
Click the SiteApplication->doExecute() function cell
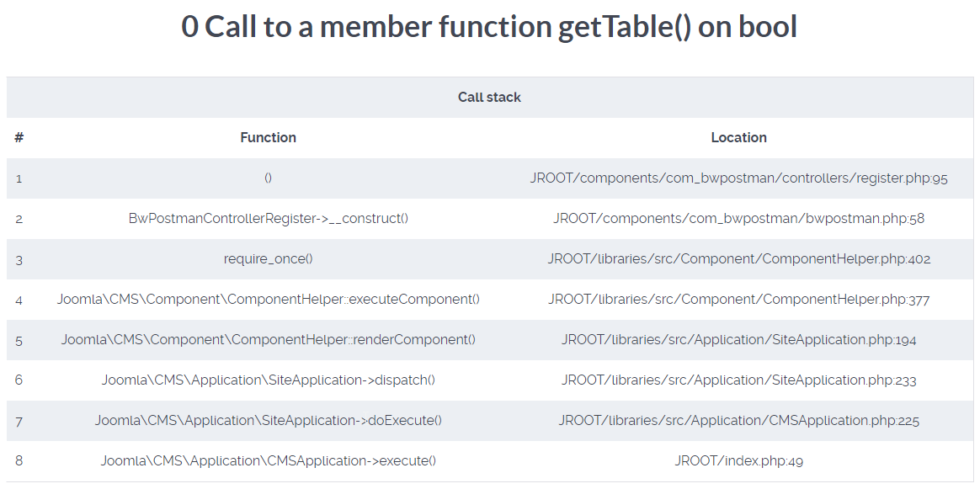pyautogui.click(x=268, y=421)
